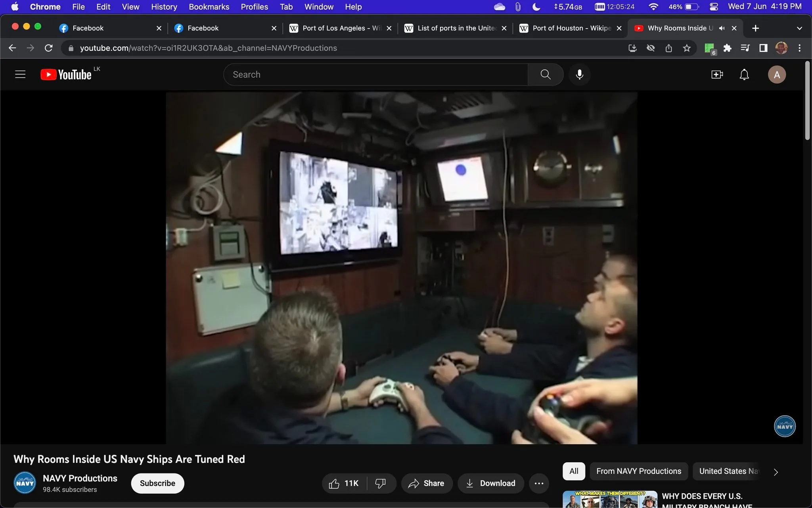Open the global media controls icon

pos(744,48)
